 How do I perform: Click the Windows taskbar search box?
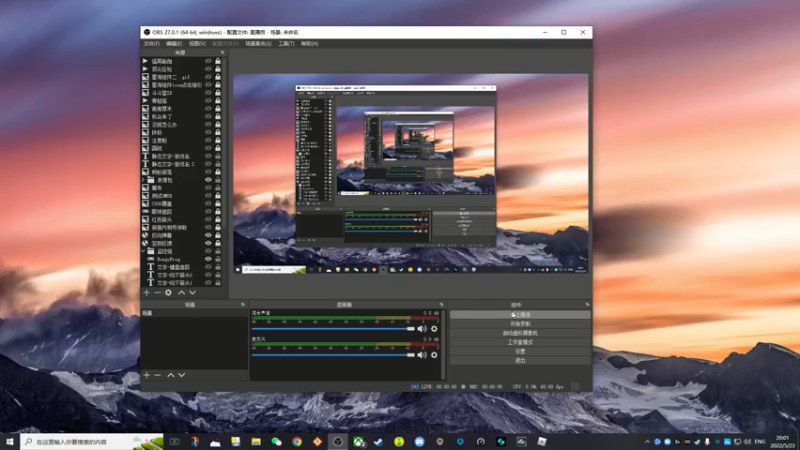click(x=92, y=442)
